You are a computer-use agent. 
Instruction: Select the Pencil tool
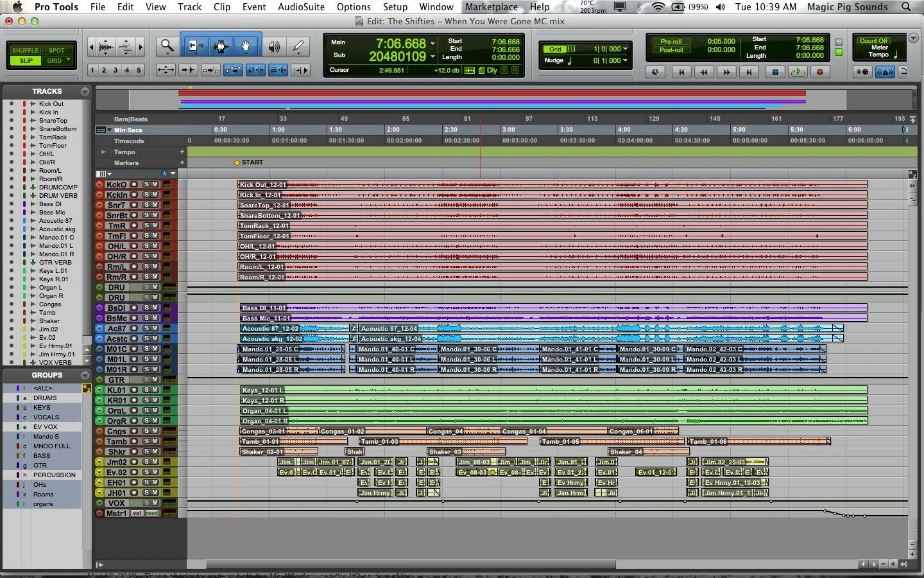[x=298, y=46]
